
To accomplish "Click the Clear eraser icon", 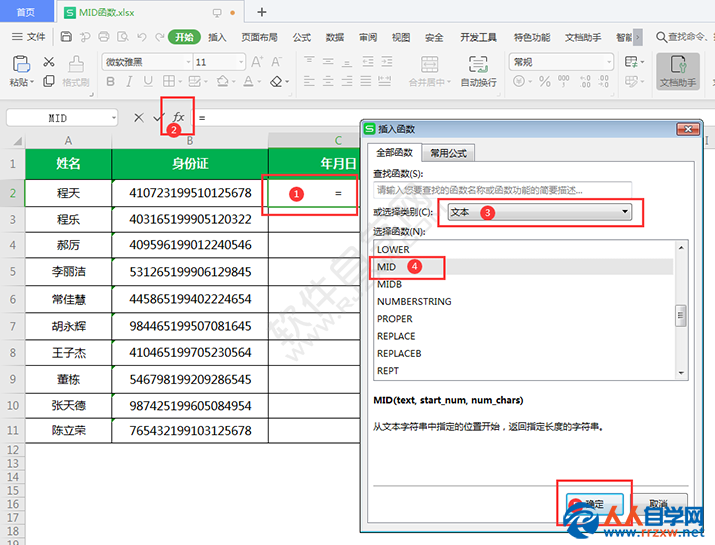I will click(276, 82).
